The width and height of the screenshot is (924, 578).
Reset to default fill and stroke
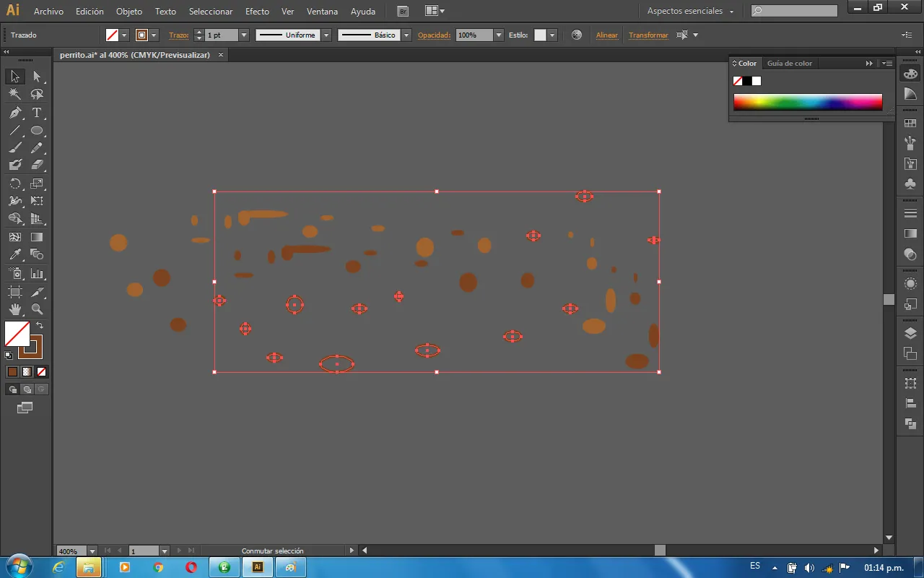[9, 355]
